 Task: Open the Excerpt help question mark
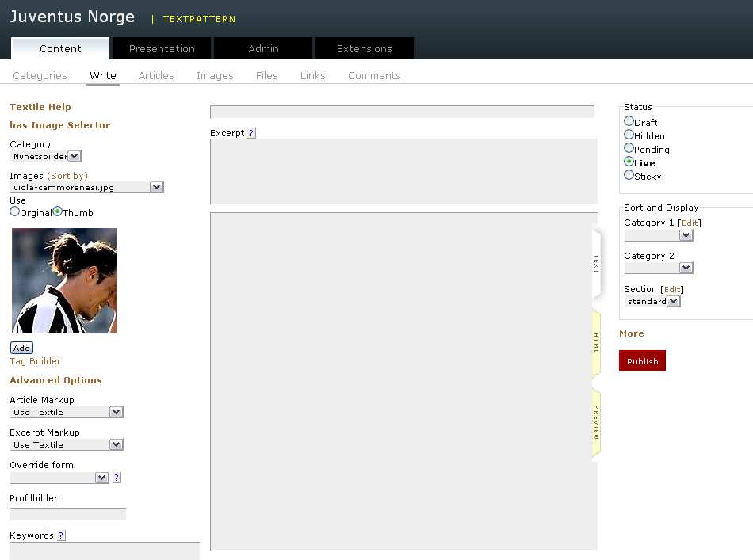pyautogui.click(x=251, y=133)
